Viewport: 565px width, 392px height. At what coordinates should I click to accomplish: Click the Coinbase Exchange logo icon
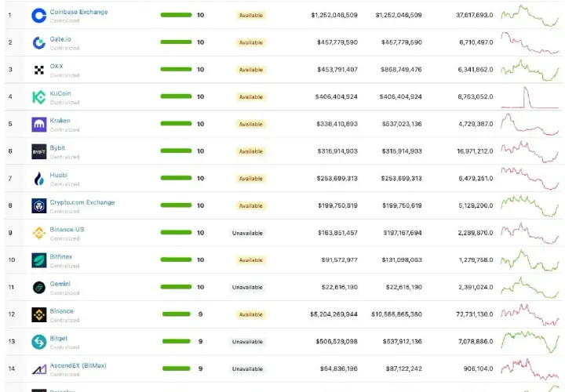(x=39, y=16)
